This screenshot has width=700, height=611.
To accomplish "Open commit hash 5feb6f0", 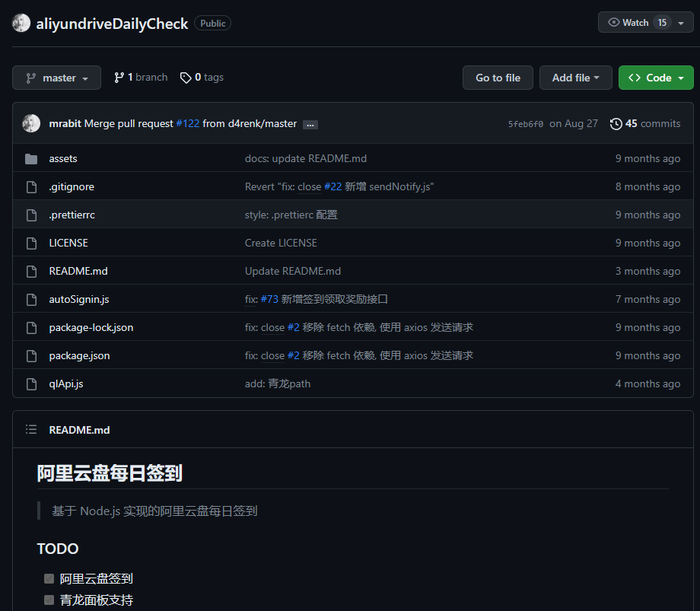I will 526,124.
